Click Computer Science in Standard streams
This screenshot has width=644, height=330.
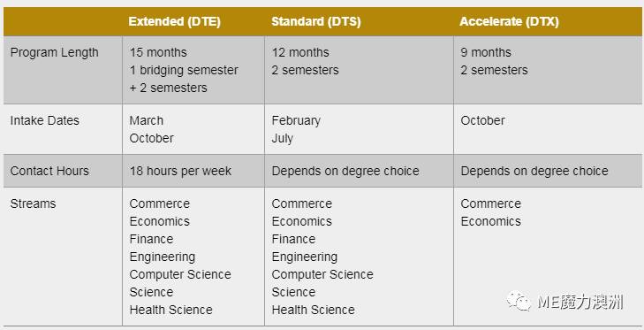(322, 274)
